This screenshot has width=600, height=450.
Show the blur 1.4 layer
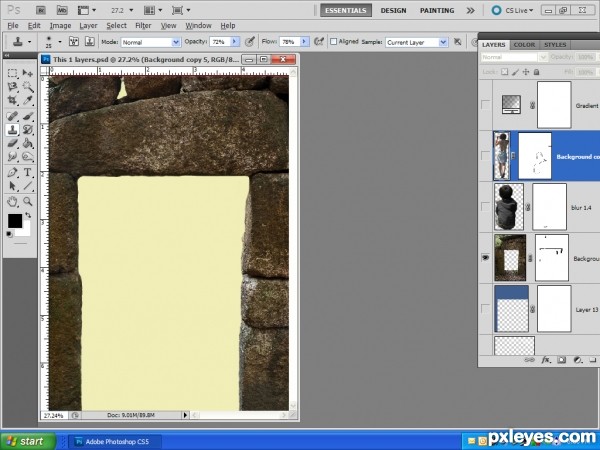tap(485, 207)
